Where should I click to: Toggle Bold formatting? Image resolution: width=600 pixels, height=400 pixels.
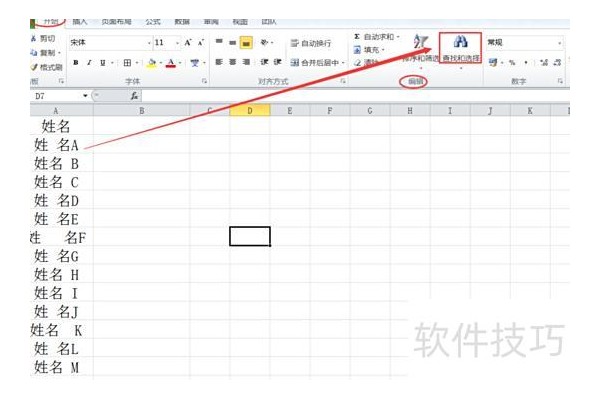(76, 62)
